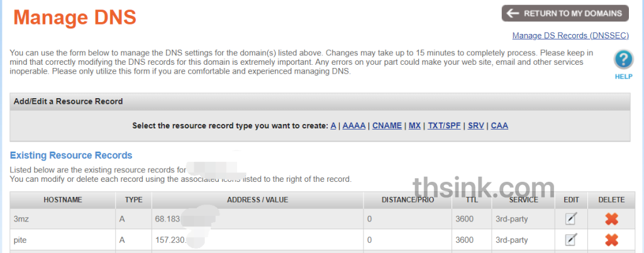Choose the CAA record type link
The width and height of the screenshot is (644, 253).
499,126
